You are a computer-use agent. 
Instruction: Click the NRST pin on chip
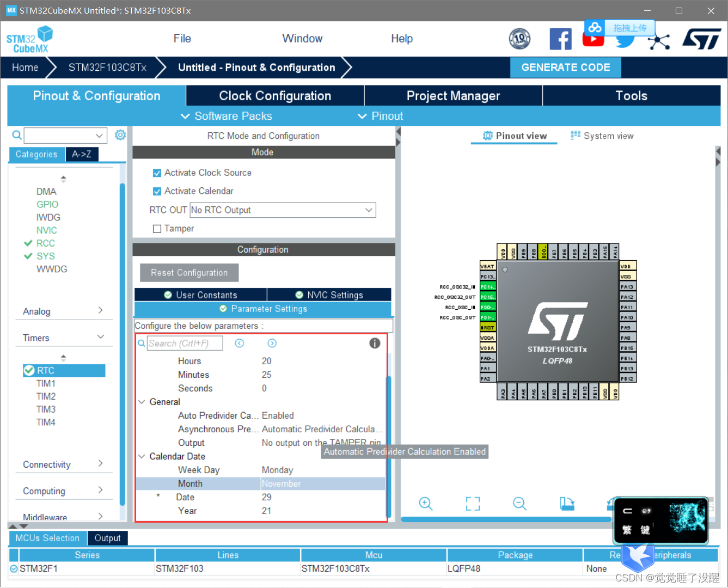(x=488, y=328)
